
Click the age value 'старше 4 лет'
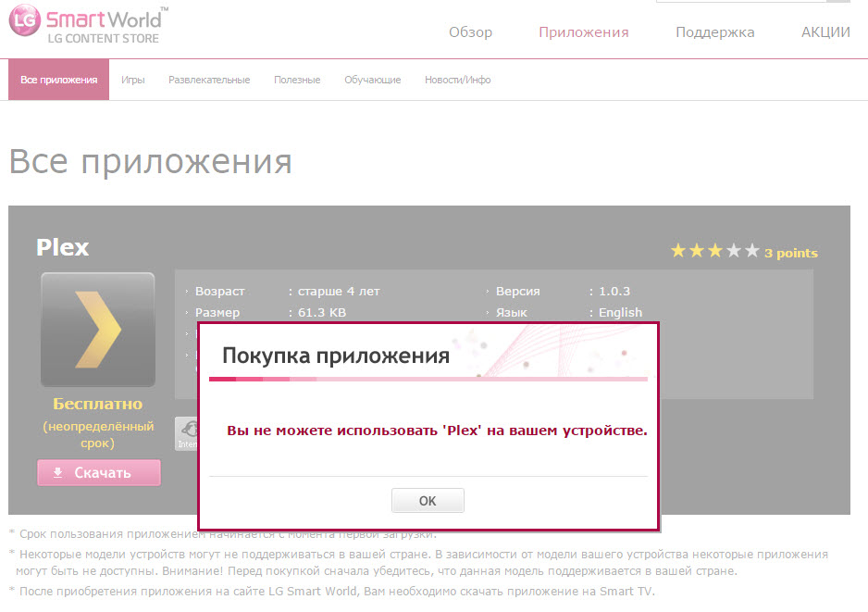pyautogui.click(x=339, y=292)
